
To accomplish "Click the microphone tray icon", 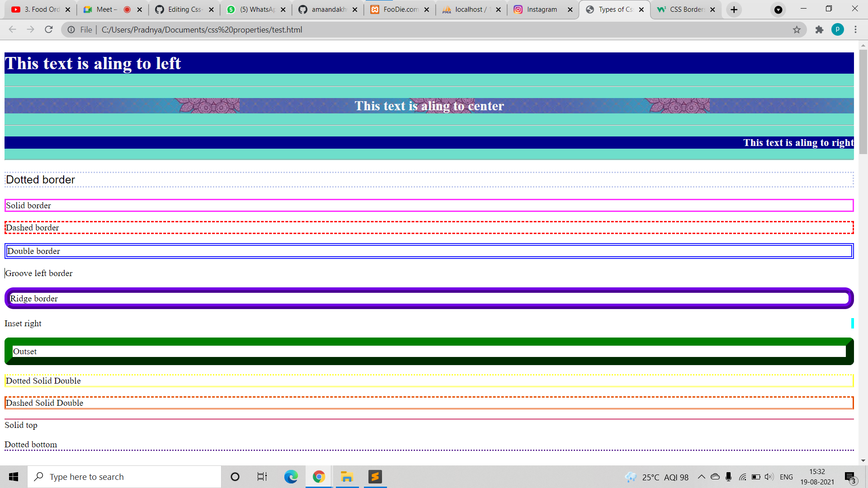I will pos(728,477).
